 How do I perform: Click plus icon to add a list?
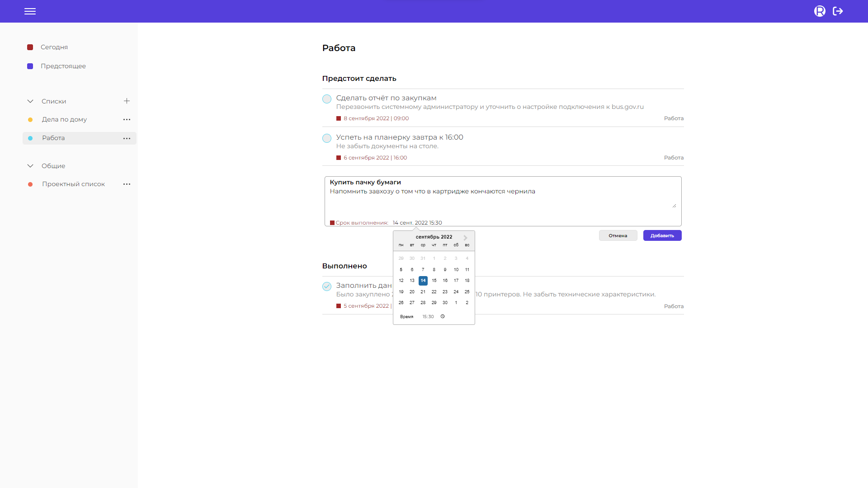[127, 101]
